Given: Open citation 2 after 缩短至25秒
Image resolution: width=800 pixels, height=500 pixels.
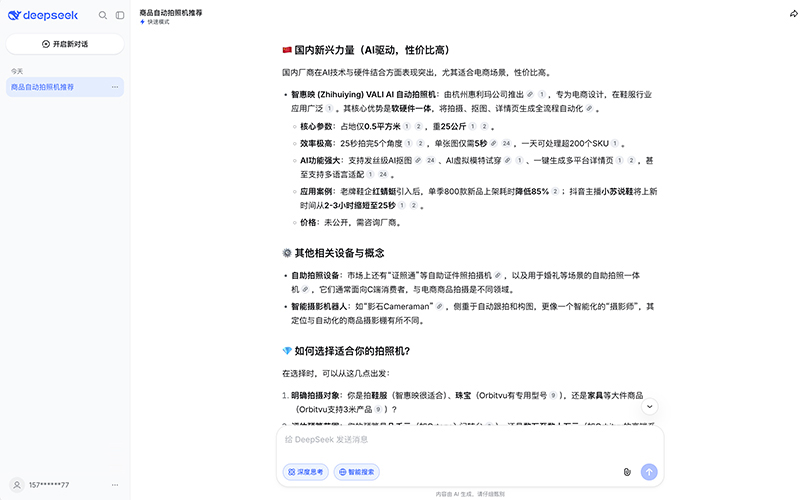Looking at the screenshot, I should (x=414, y=205).
